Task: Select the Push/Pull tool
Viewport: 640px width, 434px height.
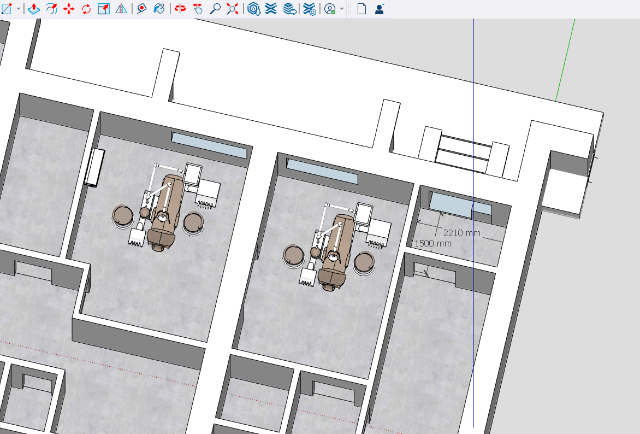Action: tap(34, 9)
